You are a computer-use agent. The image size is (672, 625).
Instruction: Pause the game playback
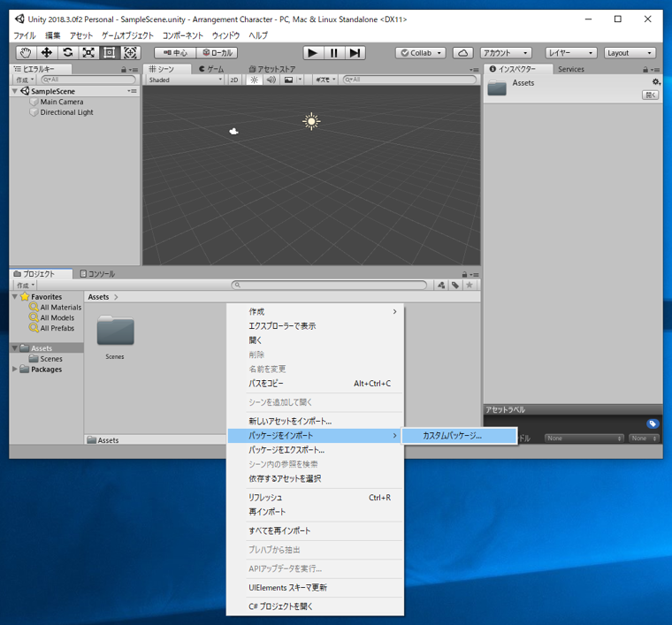[x=334, y=53]
